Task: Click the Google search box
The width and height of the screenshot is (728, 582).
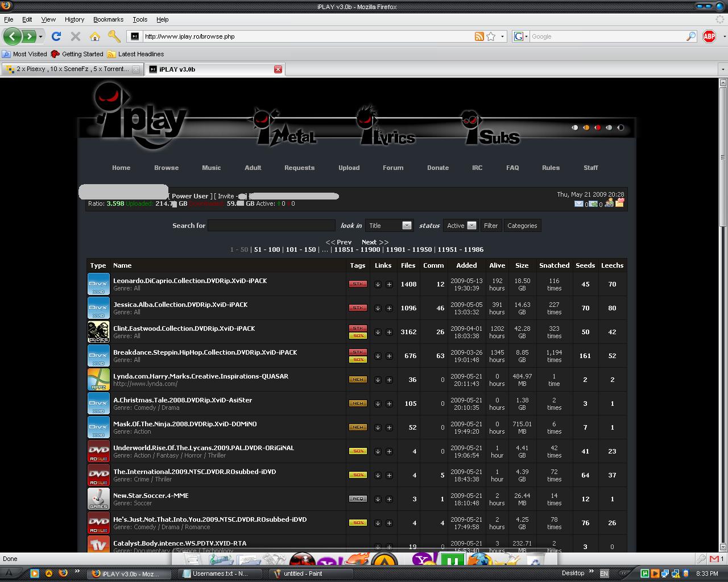Action: click(x=607, y=36)
